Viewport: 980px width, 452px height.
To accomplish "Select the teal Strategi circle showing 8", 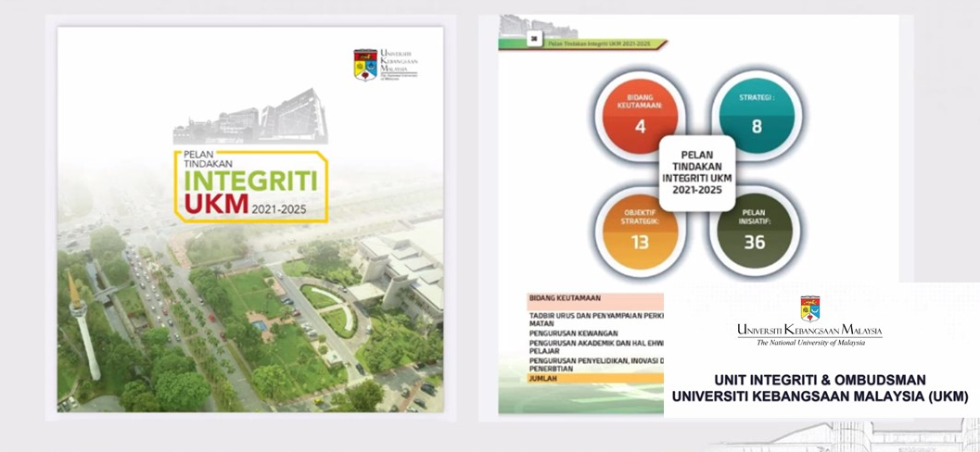I will click(756, 115).
